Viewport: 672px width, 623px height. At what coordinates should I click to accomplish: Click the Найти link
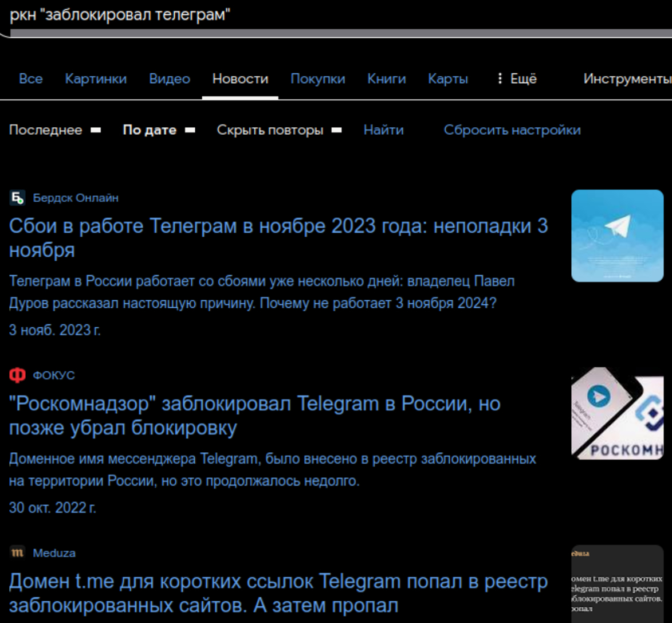click(x=384, y=130)
